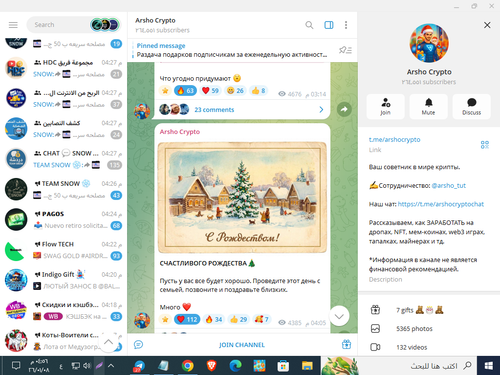Viewport: 500px width, 375px height.
Task: Open the PAGOS channel
Action: (x=63, y=220)
